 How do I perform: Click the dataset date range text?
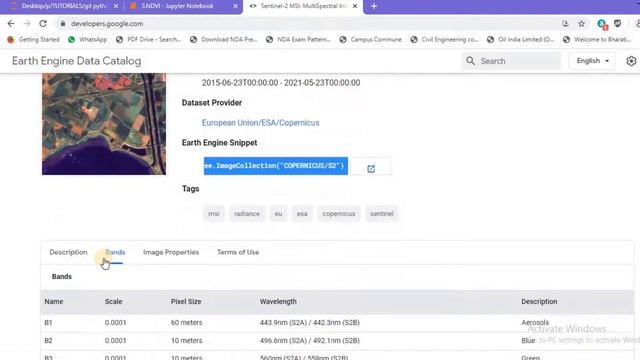pyautogui.click(x=281, y=83)
